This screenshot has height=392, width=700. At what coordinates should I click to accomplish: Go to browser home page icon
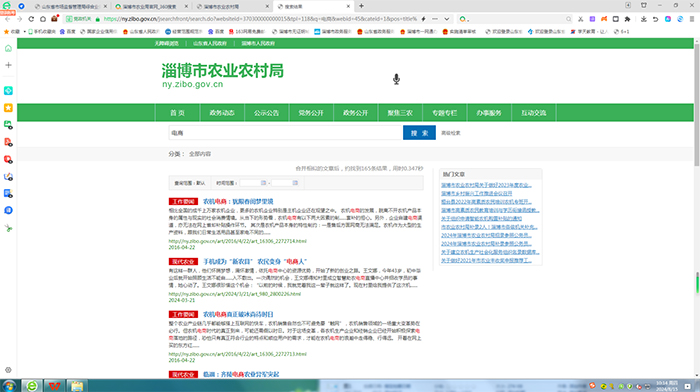pos(43,19)
